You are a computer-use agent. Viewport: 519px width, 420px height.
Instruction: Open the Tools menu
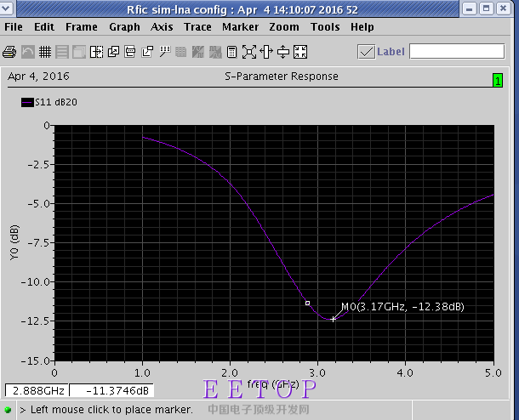point(325,27)
